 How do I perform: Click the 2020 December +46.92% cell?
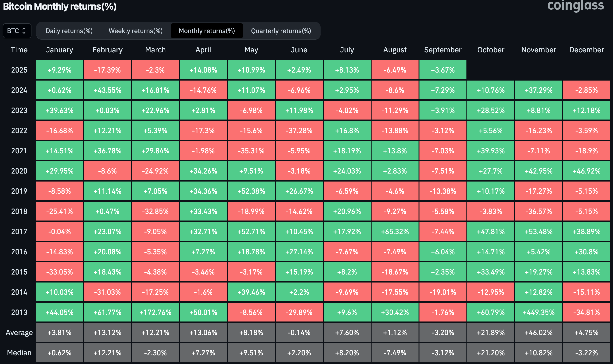click(586, 171)
